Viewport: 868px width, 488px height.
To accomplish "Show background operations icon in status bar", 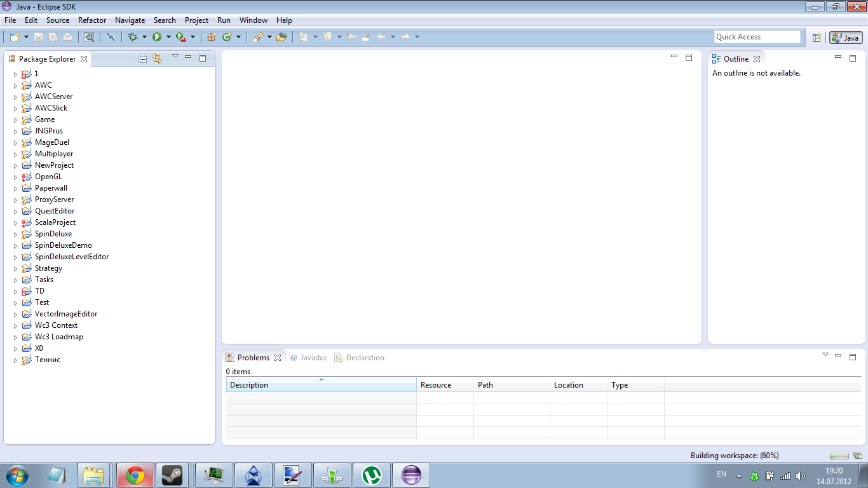I will pos(857,456).
